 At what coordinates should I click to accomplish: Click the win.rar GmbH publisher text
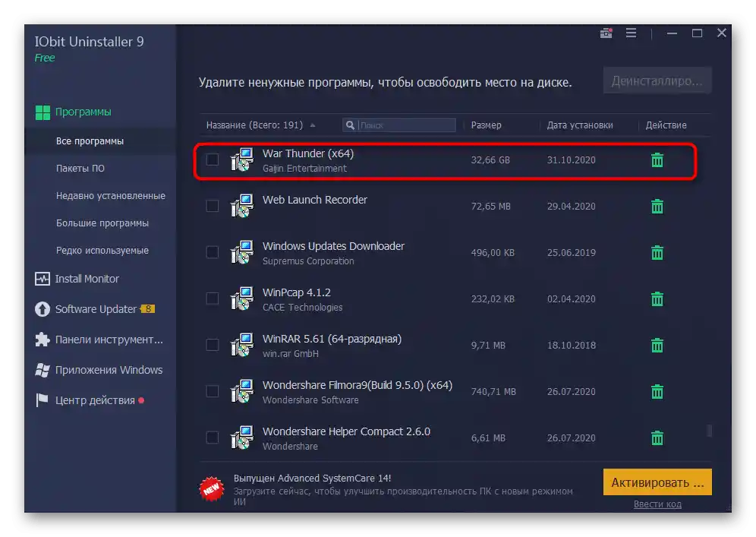(x=291, y=354)
